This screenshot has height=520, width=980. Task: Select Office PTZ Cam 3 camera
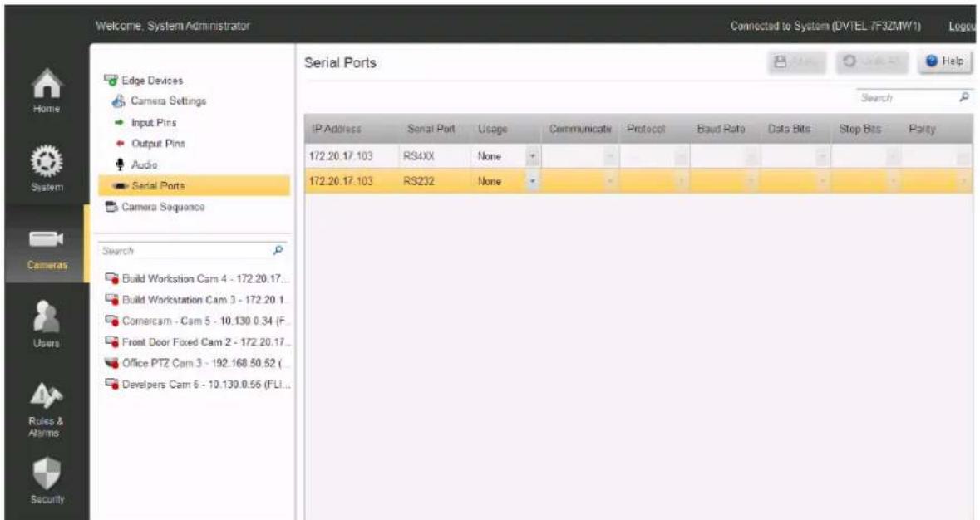(198, 363)
